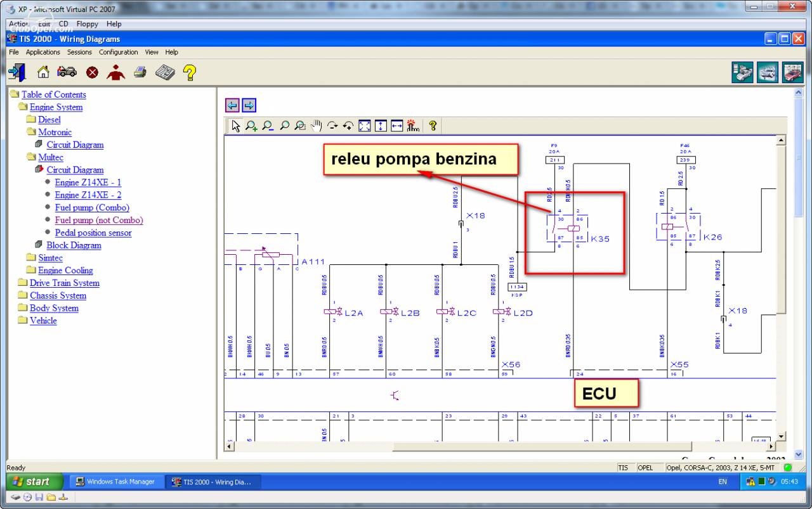Click the highlight circuit tool icon
Viewport: 812px width, 509px height.
(x=413, y=126)
